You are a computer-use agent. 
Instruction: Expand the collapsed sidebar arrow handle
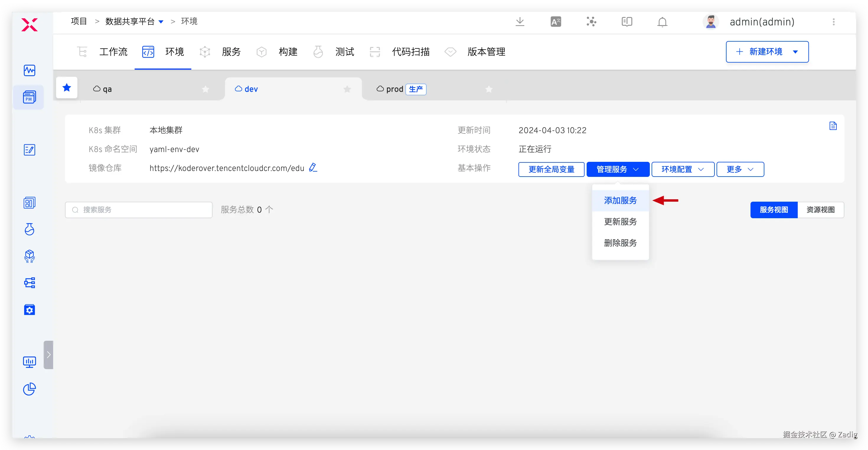(48, 355)
